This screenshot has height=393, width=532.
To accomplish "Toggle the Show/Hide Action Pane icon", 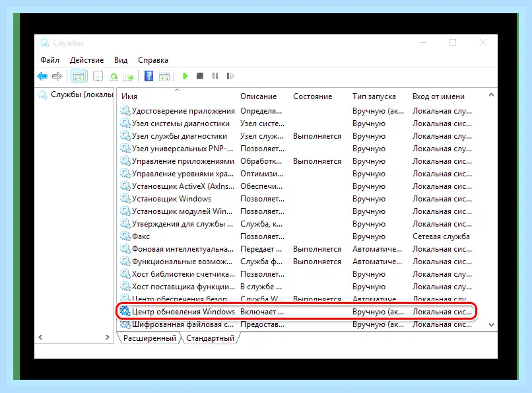I will (164, 77).
